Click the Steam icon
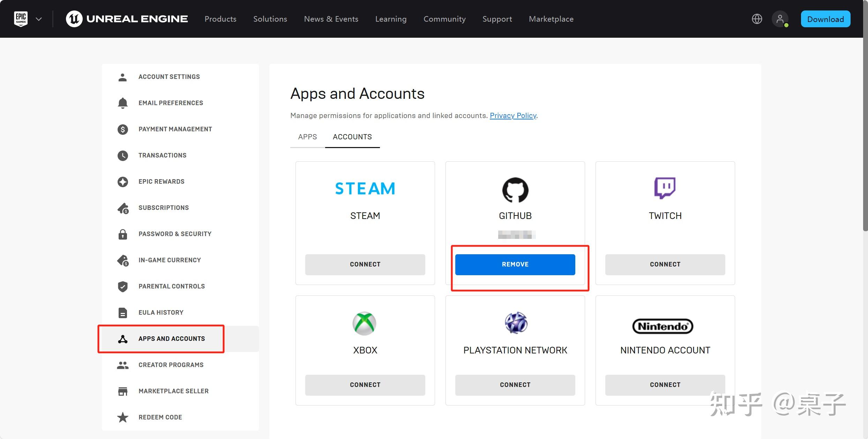This screenshot has width=868, height=439. pyautogui.click(x=365, y=188)
